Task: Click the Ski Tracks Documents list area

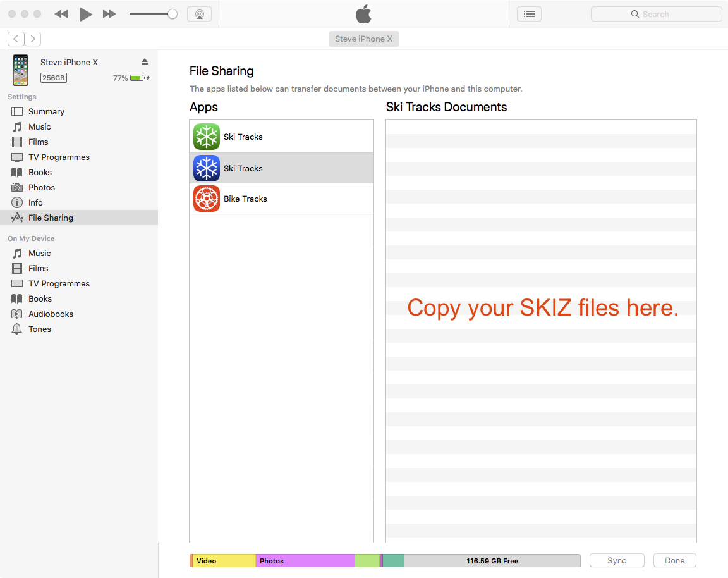Action: click(x=541, y=331)
